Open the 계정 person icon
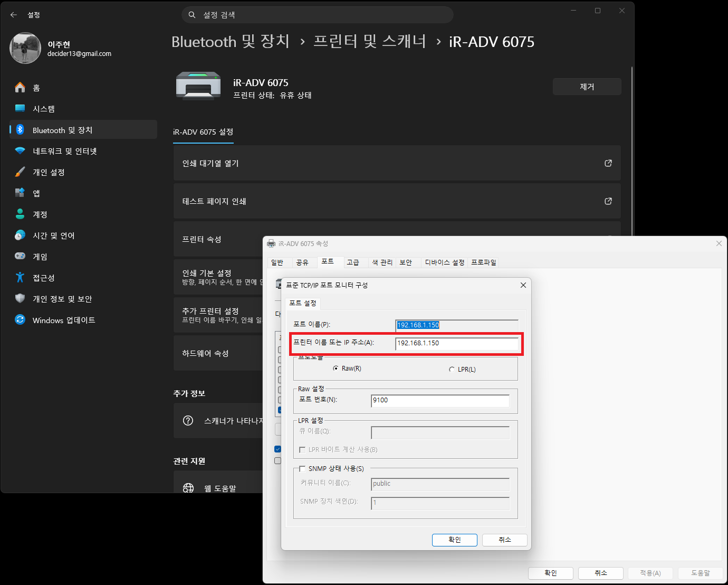Image resolution: width=728 pixels, height=585 pixels. 20,214
